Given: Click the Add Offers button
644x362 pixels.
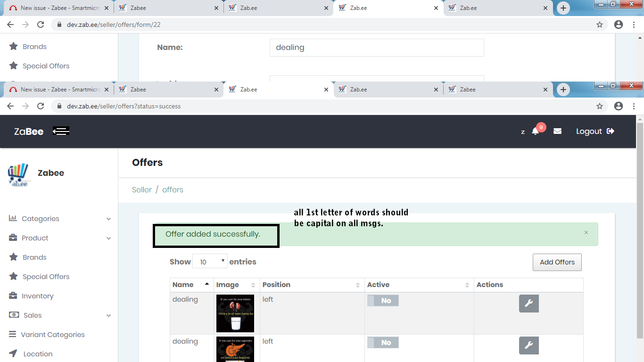Looking at the screenshot, I should click(557, 263).
